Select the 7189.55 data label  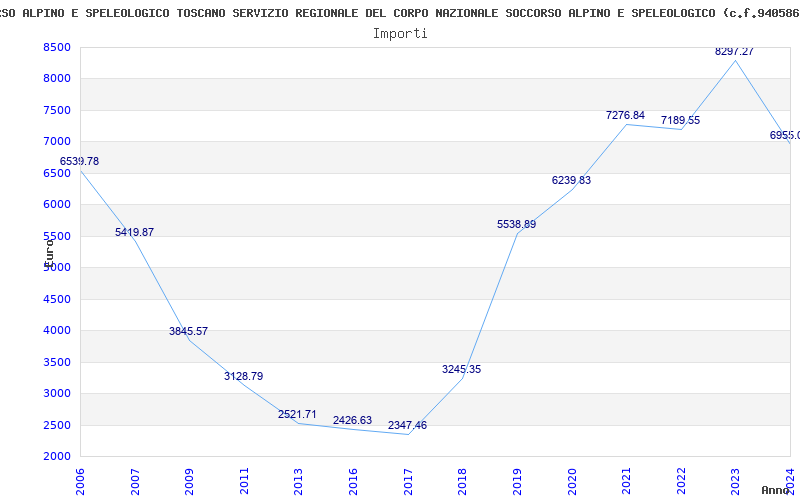[680, 121]
